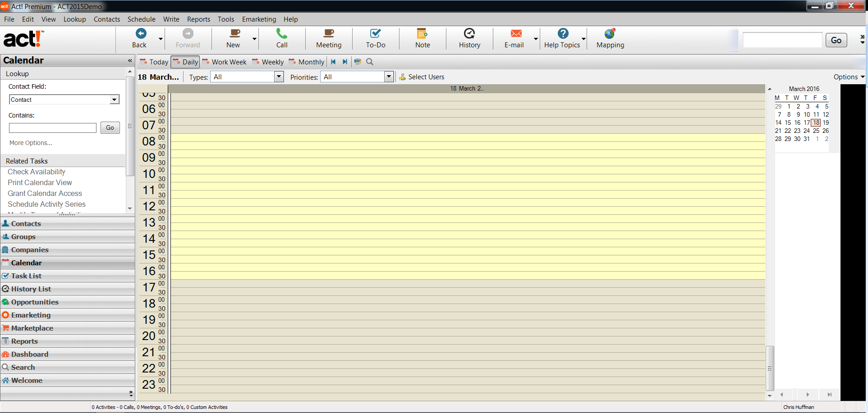Click Select Users button
868x413 pixels.
click(x=422, y=77)
